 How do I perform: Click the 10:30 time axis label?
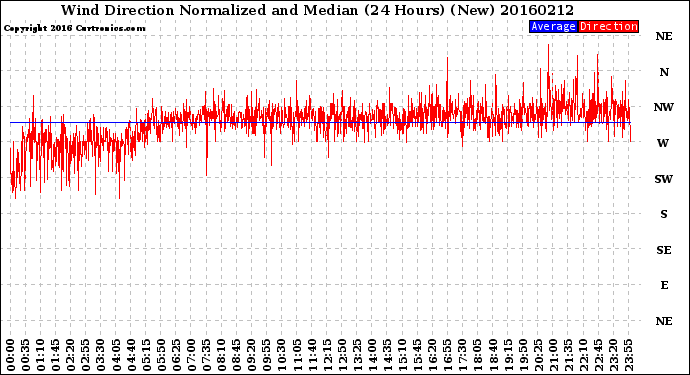tap(282, 355)
